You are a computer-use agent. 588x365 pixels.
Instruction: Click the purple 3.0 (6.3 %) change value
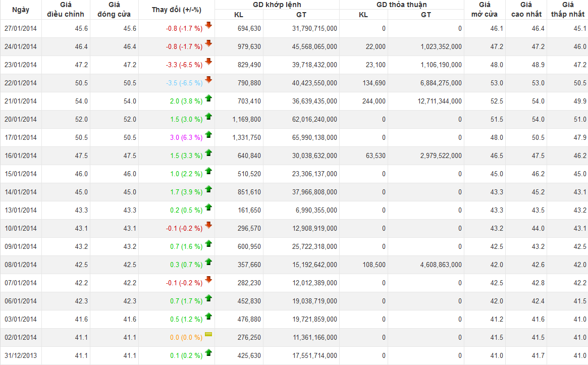[x=186, y=138]
